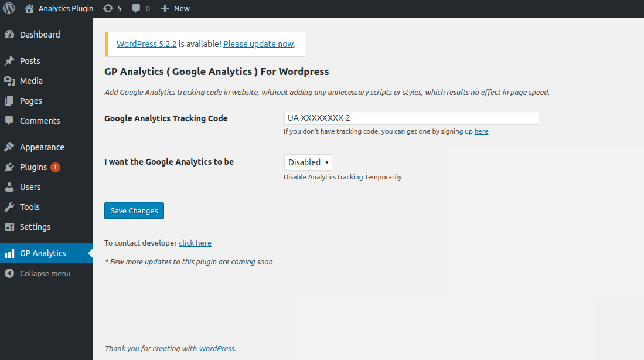Click the Collapse menu text
Screen dimensions: 644x360
[x=45, y=273]
